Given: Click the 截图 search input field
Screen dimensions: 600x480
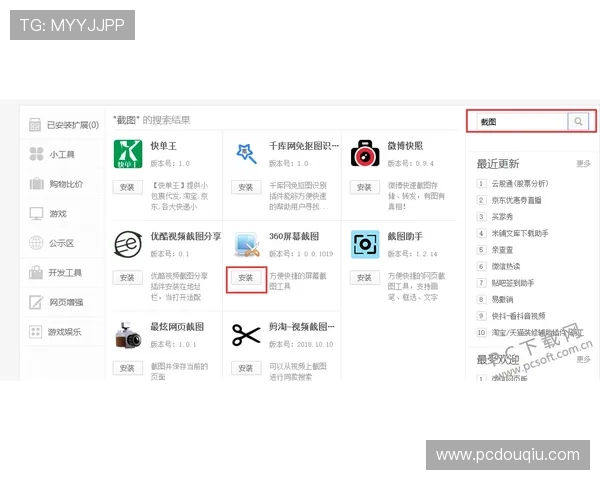Looking at the screenshot, I should (520, 122).
